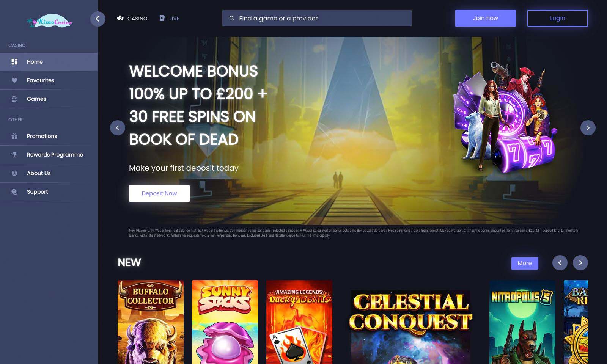Screen dimensions: 607x364
Task: Click the Deposit Now button
Action: [x=159, y=193]
